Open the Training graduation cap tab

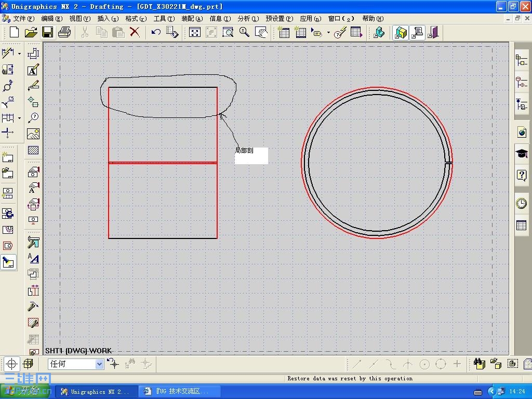click(522, 153)
